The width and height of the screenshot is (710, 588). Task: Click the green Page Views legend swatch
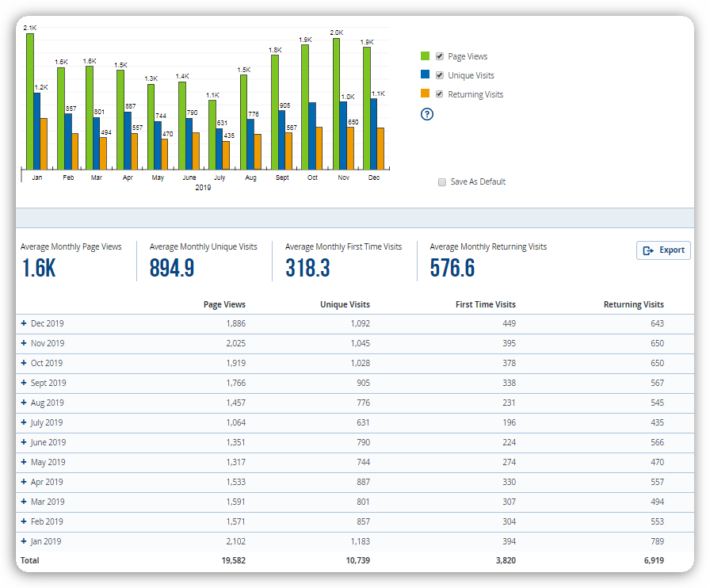click(x=425, y=55)
